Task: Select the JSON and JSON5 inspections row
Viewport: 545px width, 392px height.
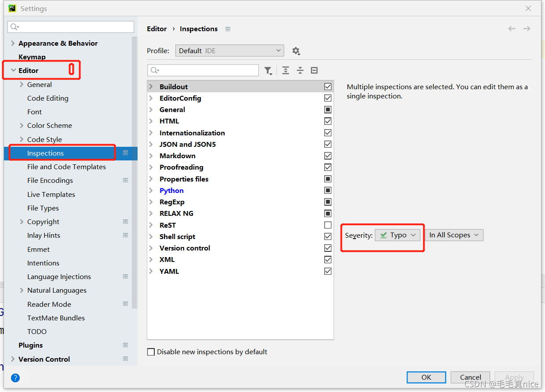Action: click(x=240, y=144)
